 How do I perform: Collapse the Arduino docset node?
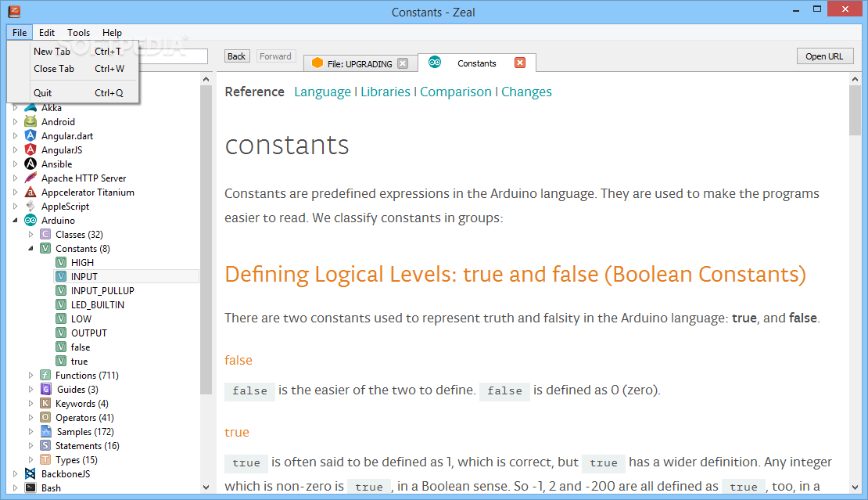[16, 221]
